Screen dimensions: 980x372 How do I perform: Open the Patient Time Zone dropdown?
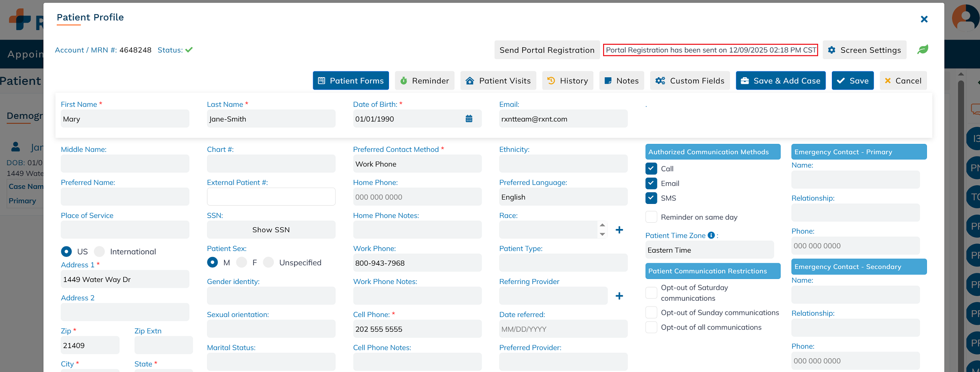(709, 250)
